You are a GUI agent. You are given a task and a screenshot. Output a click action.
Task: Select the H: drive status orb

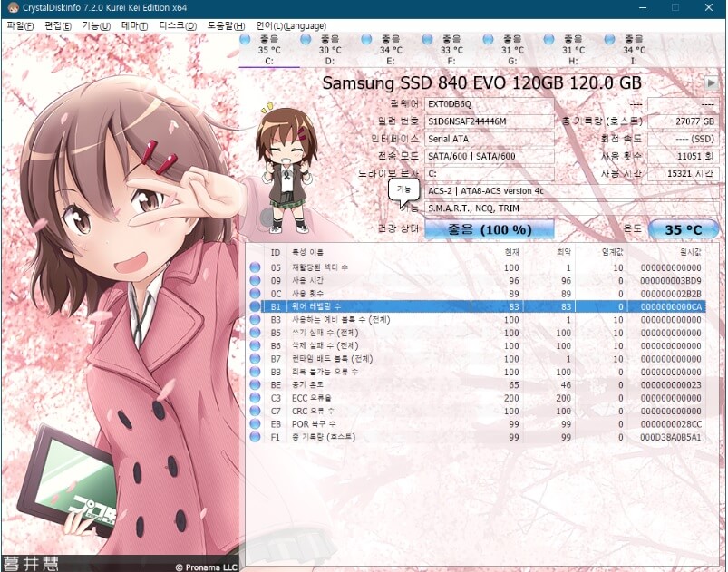548,40
